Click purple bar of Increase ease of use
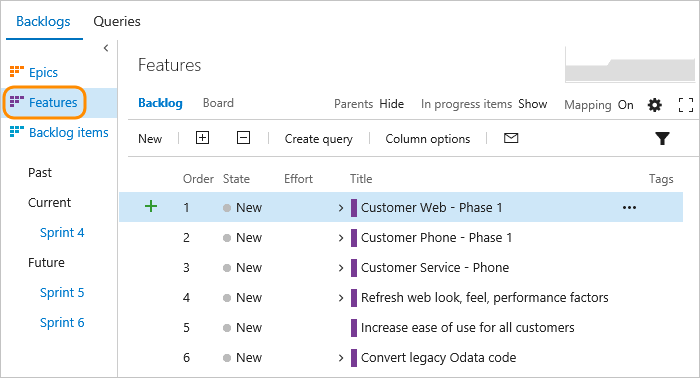Viewport: 700px width, 378px height. (x=354, y=328)
